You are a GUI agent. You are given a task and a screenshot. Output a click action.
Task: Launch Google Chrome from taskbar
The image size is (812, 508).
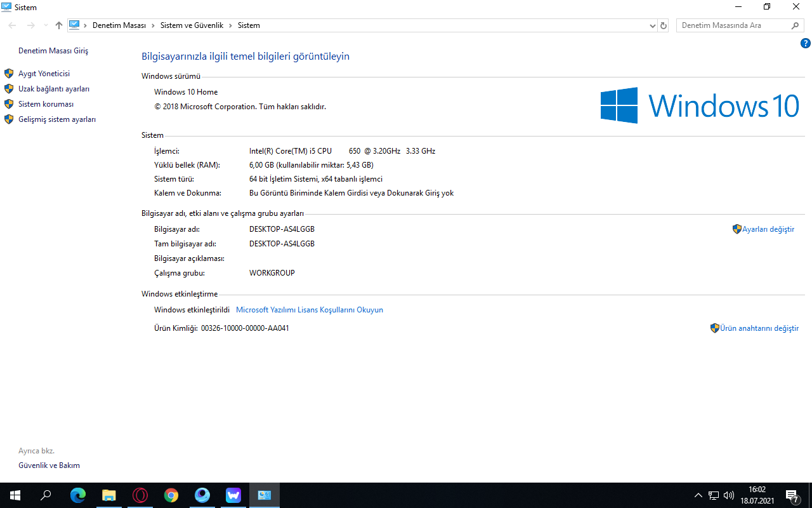click(171, 495)
